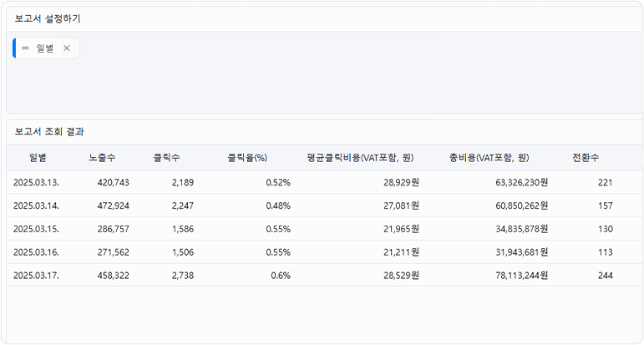
Task: Click average cost cell 21,965원
Action: coord(401,229)
